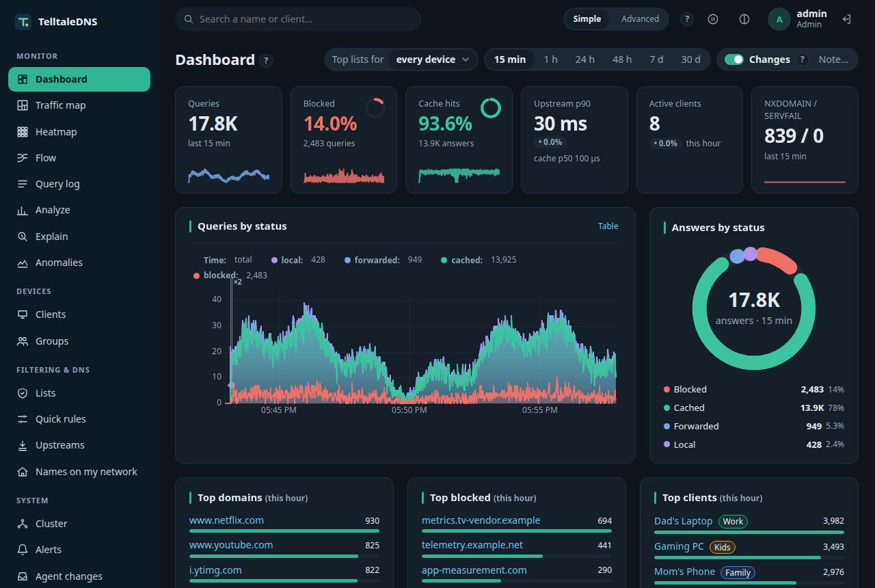The image size is (875, 588).
Task: Open the Anomalies chart icon
Action: point(23,263)
